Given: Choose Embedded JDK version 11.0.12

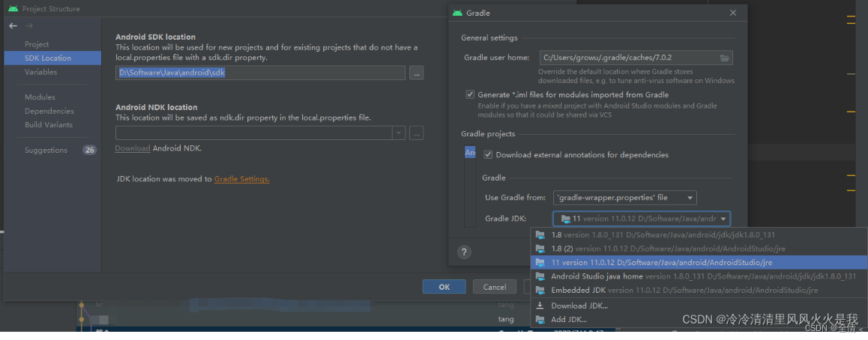Looking at the screenshot, I should point(684,290).
